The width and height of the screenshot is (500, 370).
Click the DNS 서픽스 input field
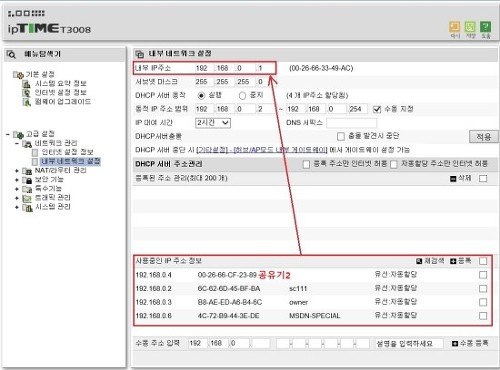352,123
